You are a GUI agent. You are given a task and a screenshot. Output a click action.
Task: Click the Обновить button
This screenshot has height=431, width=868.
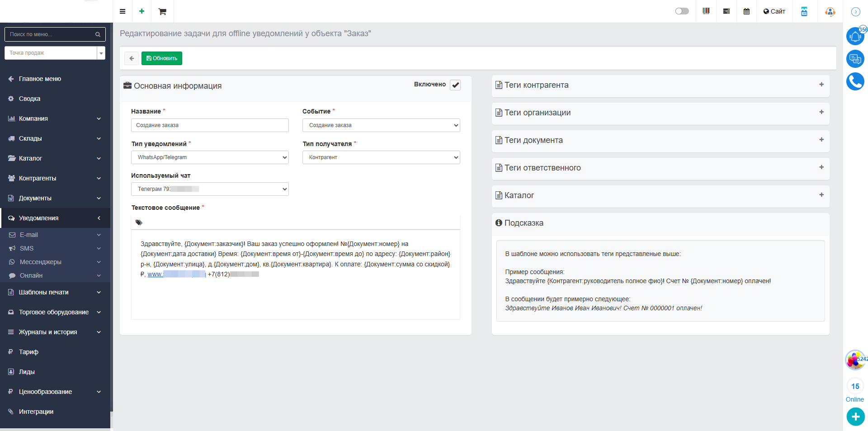162,58
